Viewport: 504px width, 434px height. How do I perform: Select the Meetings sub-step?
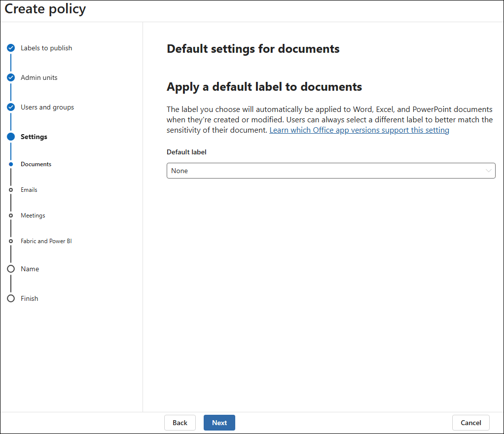click(x=33, y=216)
